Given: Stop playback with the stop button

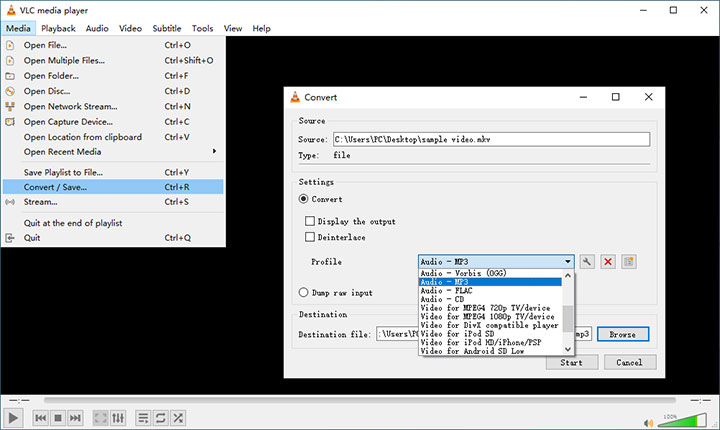Looking at the screenshot, I should point(58,418).
